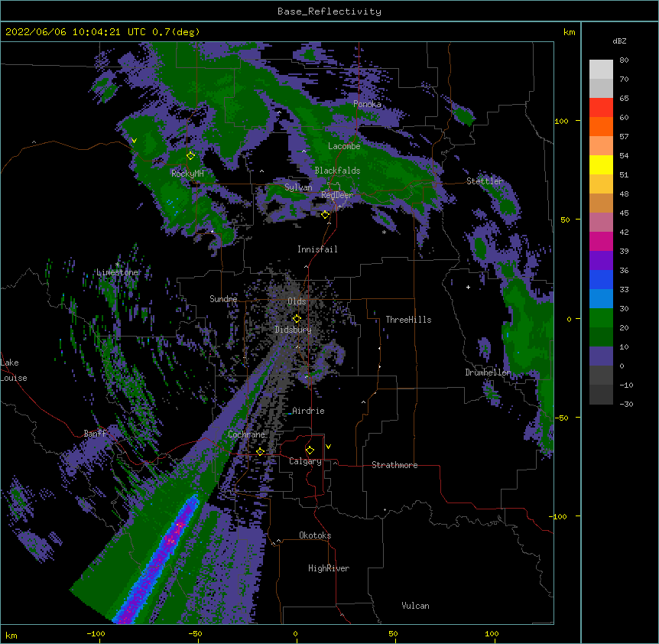The width and height of the screenshot is (659, 644).
Task: Click the Limestone map label
Action: pos(117,272)
